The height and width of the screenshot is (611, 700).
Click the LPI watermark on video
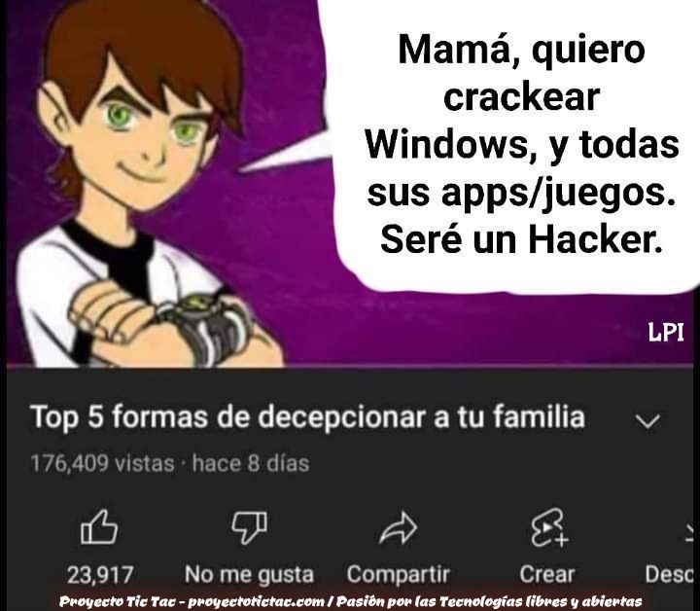pos(666,333)
